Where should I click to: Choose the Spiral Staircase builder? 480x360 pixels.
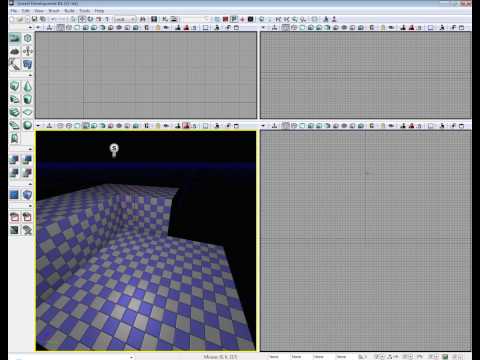(15, 125)
